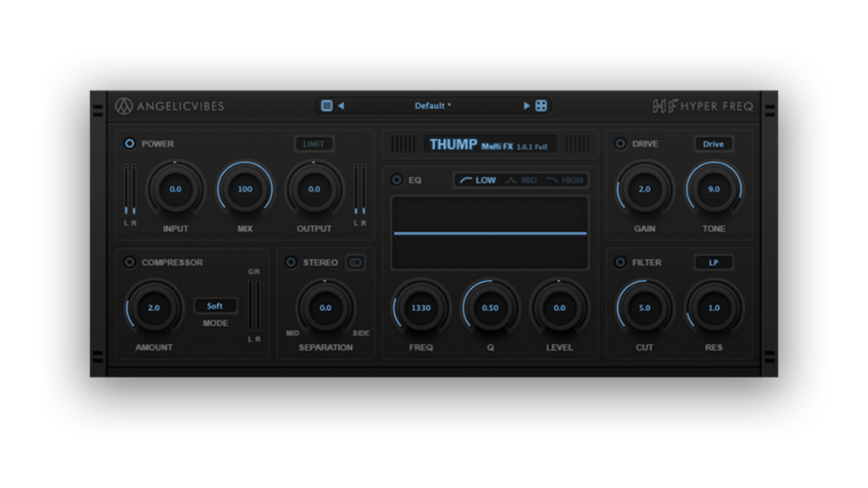Viewport: 868px width, 488px height.
Task: Click the MIX knob set to 100
Action: [x=245, y=189]
